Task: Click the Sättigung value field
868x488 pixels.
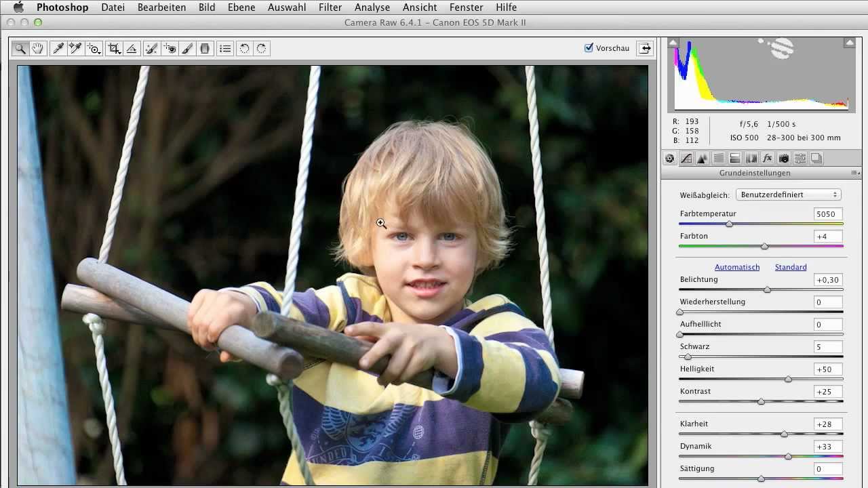Action: [x=828, y=468]
